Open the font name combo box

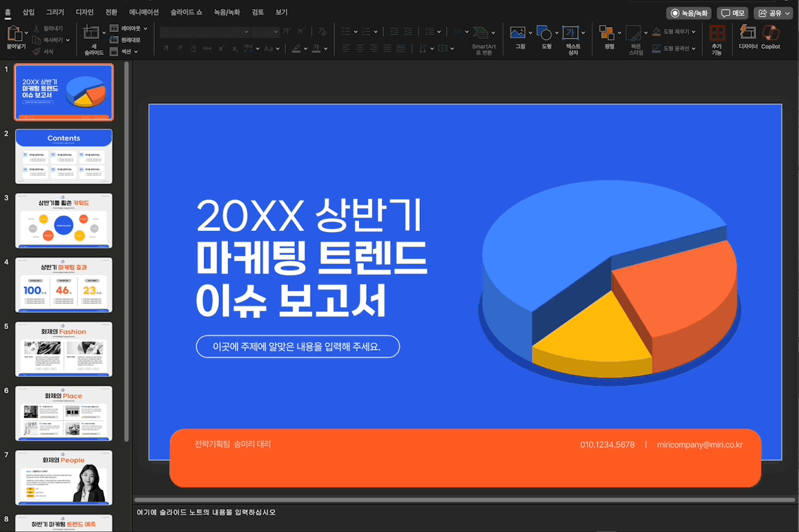coord(204,32)
